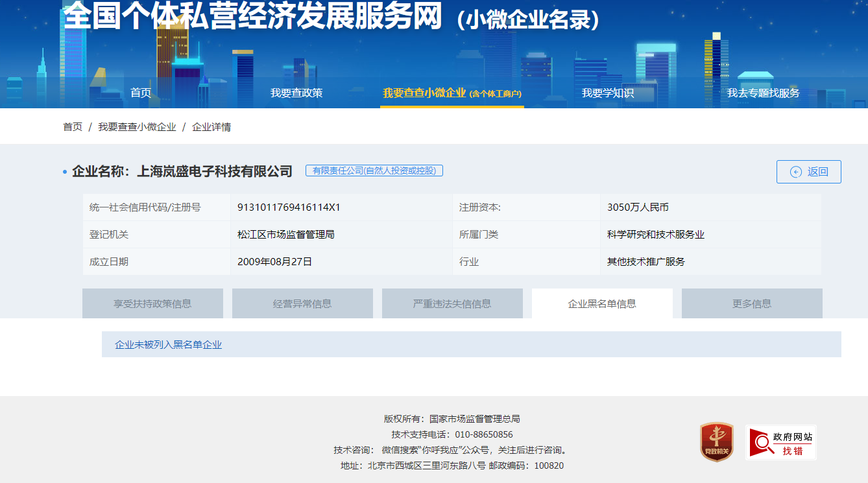Click company name 上海岚盛电子科技有限公司
868x483 pixels.
pyautogui.click(x=215, y=171)
